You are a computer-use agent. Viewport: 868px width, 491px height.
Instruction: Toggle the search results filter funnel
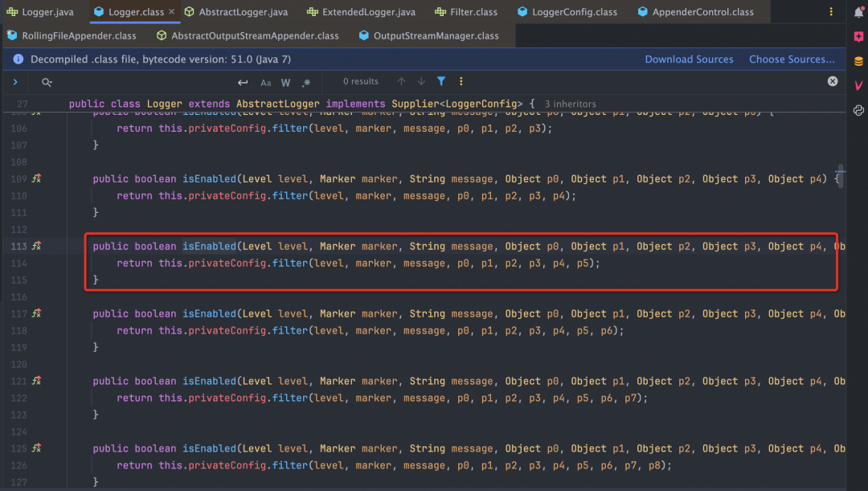[441, 81]
